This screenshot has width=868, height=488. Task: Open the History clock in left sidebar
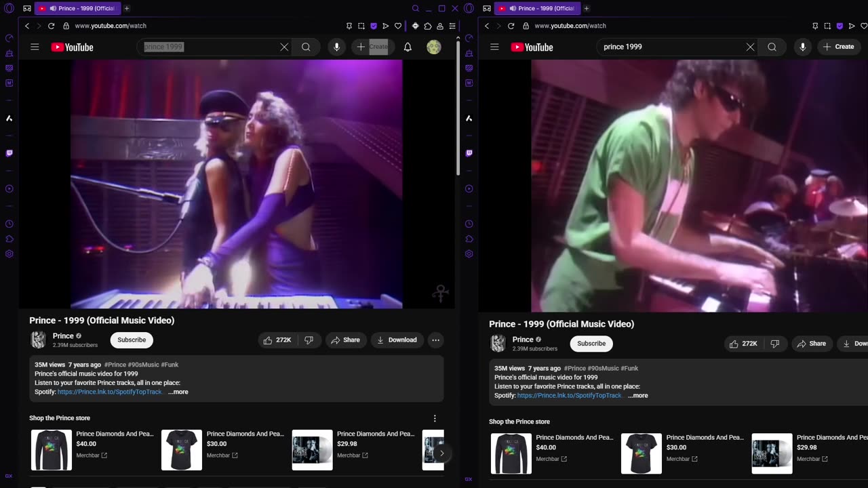(9, 224)
